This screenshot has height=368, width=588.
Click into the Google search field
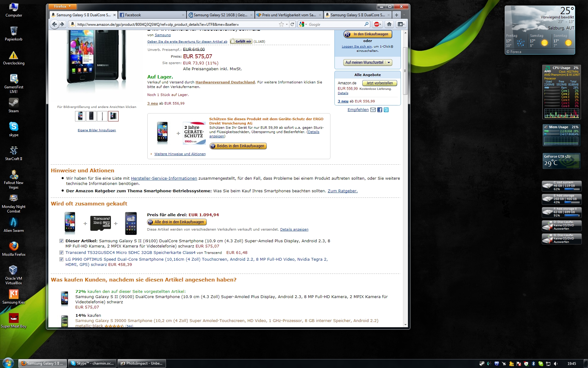[x=335, y=24]
